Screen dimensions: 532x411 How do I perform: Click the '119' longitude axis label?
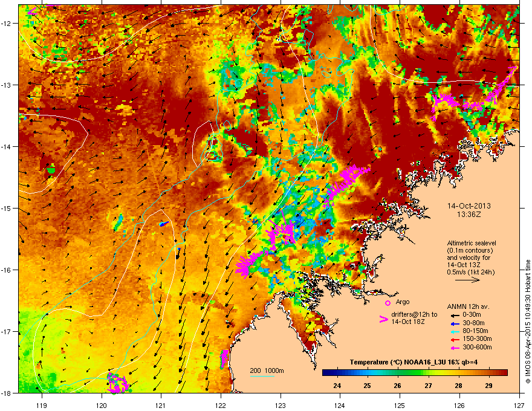(x=42, y=405)
